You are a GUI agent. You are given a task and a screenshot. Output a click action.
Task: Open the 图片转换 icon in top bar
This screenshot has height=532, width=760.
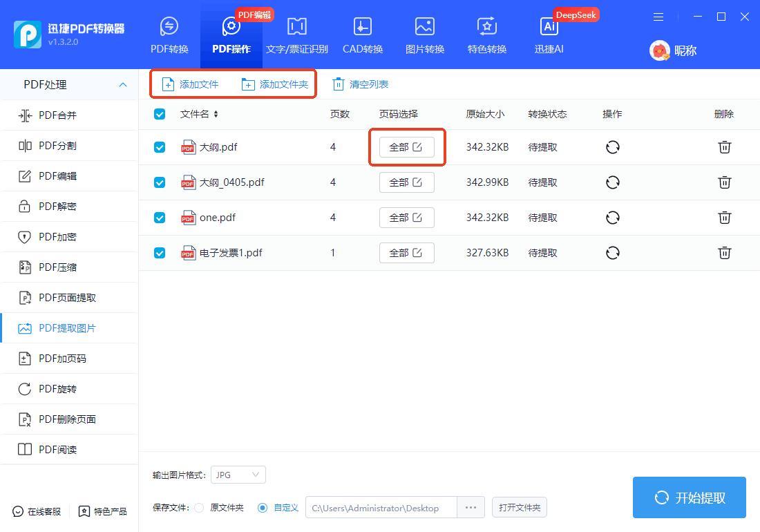tap(424, 27)
